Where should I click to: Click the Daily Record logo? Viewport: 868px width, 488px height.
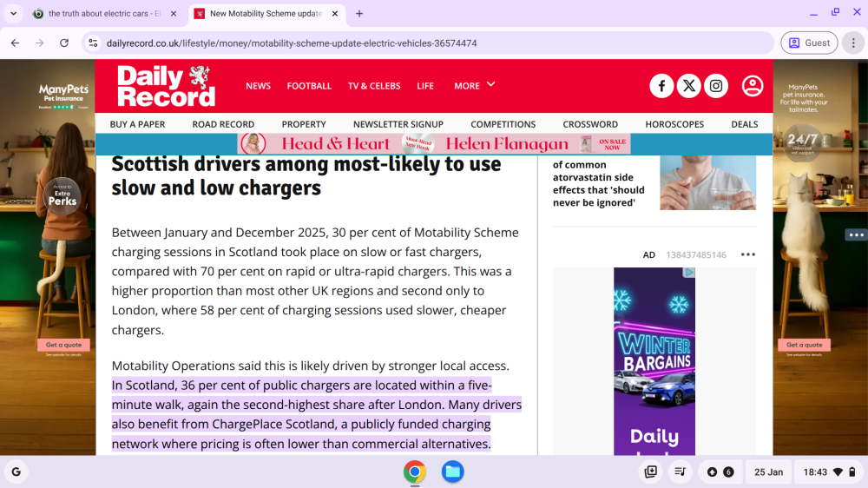(x=166, y=86)
